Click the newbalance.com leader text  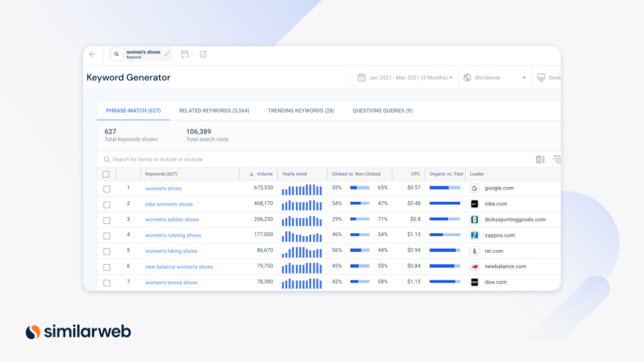pyautogui.click(x=505, y=266)
